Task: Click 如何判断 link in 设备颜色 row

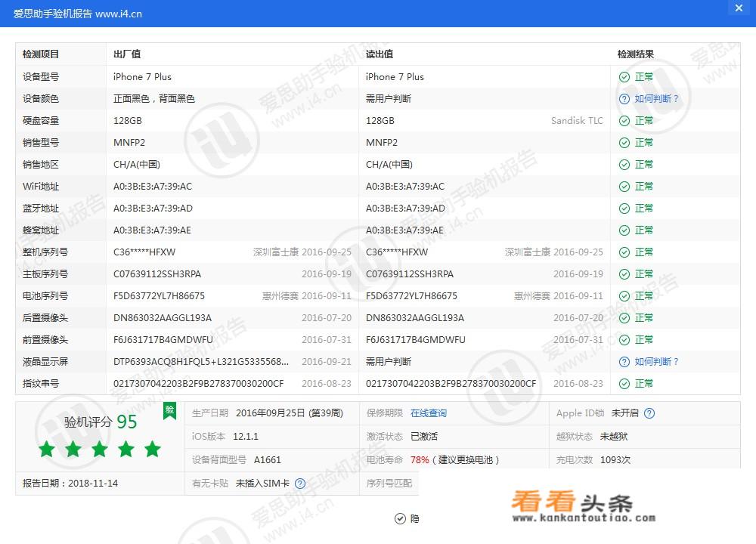Action: (656, 99)
